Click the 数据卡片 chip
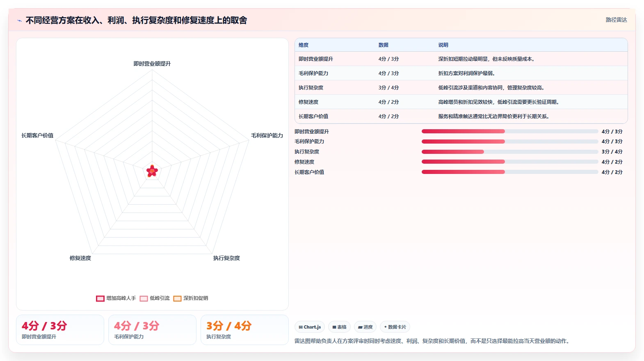Viewport: 644px width, 361px height. tap(395, 327)
